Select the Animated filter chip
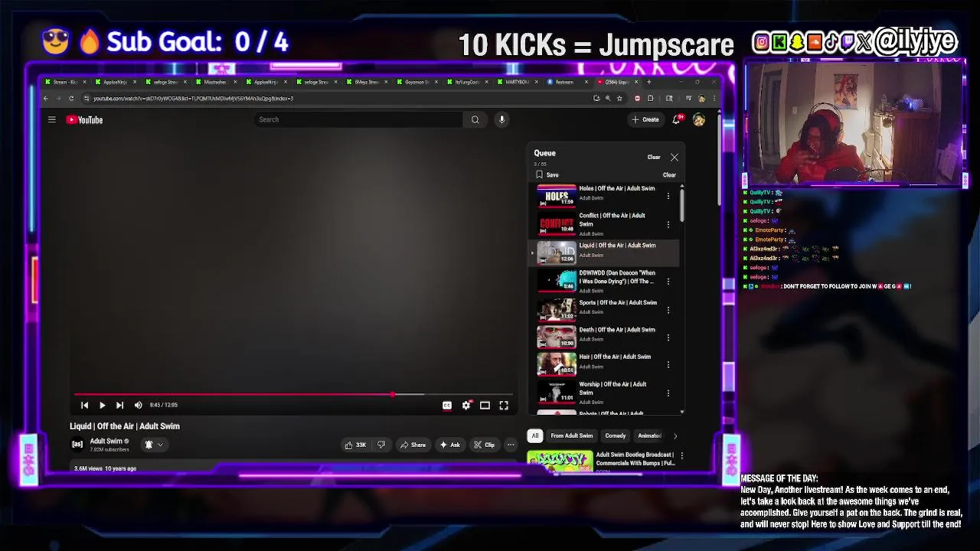 click(x=649, y=436)
